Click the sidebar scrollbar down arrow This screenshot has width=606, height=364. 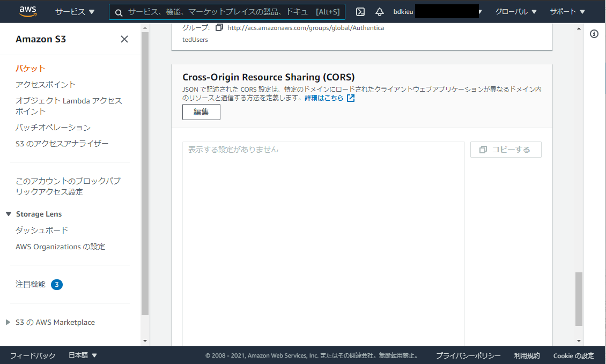[x=145, y=341]
